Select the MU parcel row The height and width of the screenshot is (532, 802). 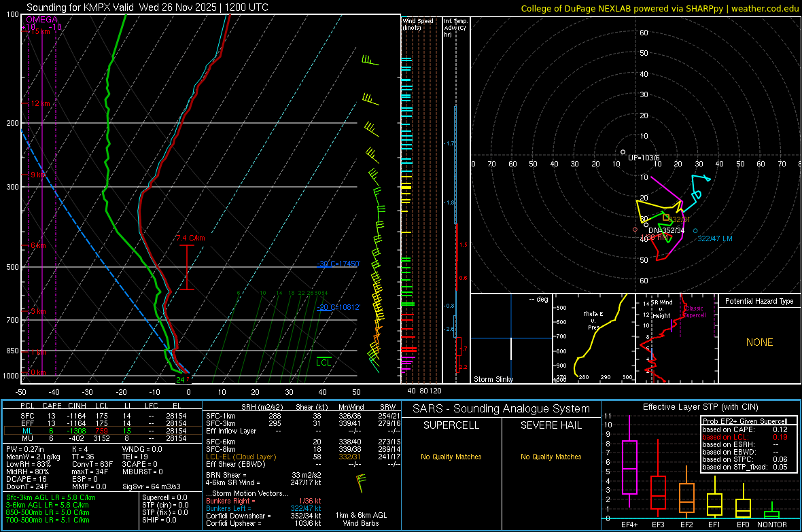103,438
